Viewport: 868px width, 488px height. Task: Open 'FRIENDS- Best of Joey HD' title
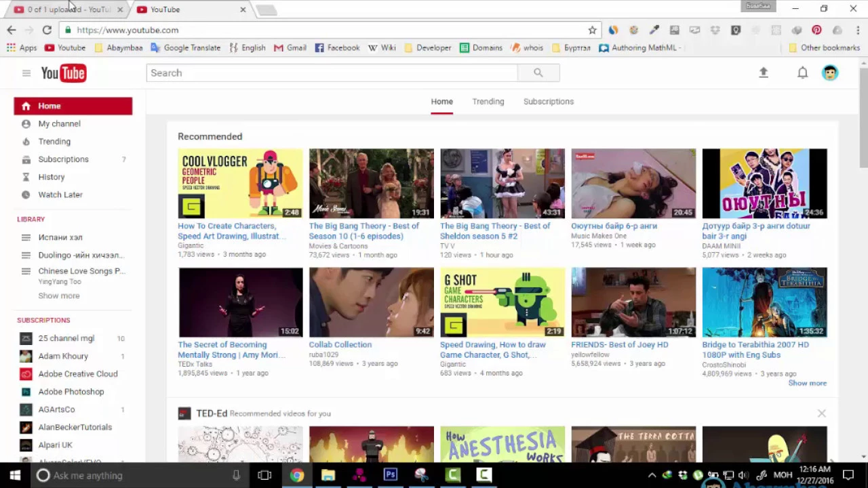(619, 344)
